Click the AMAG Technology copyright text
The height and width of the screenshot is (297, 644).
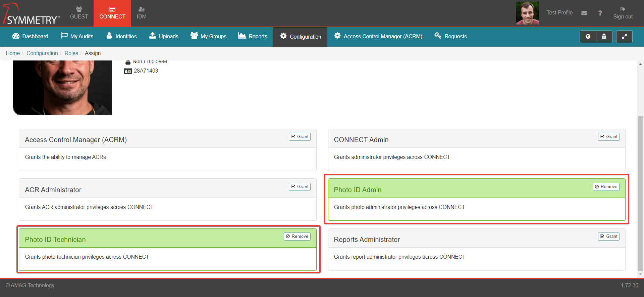(x=30, y=285)
